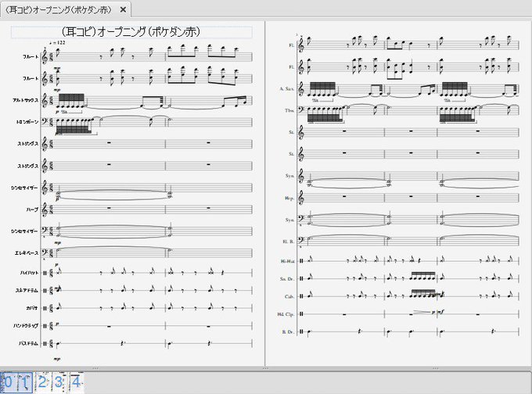Select the tempo marking ♩ = 122
This screenshot has height=394, width=532.
coord(57,43)
